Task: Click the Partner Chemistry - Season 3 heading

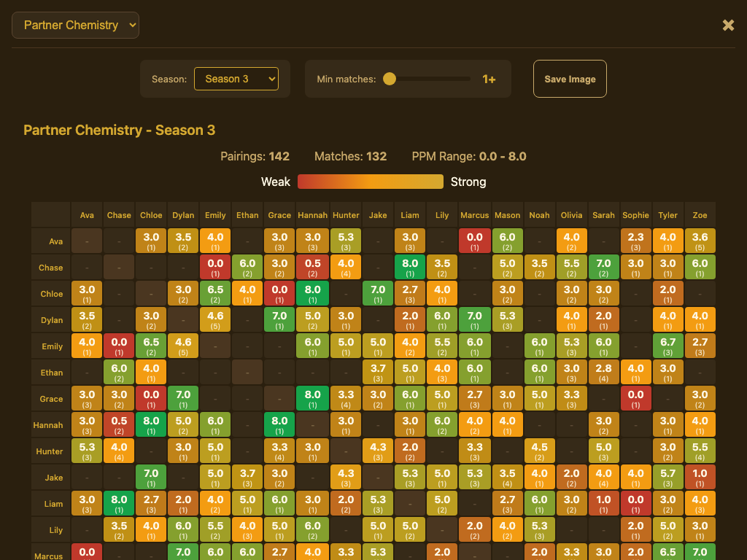Action: [x=120, y=130]
